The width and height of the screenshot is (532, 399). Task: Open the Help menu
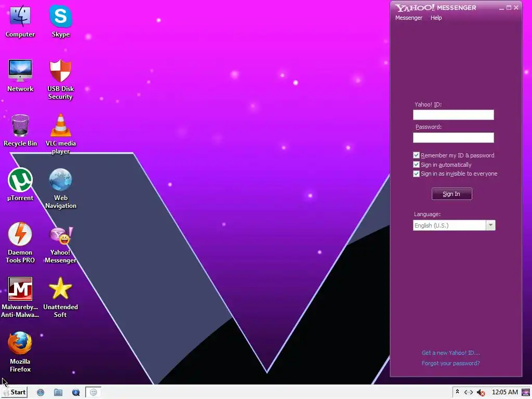coord(436,18)
